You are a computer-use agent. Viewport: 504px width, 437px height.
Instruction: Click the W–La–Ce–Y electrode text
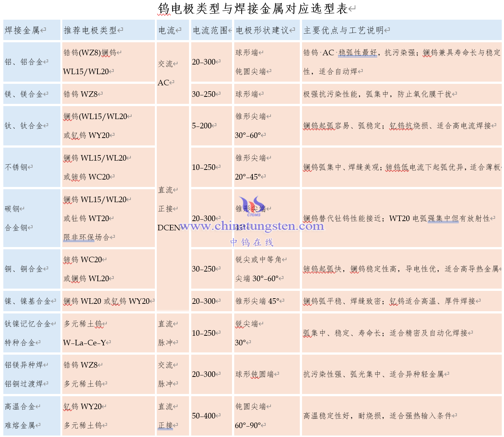click(84, 343)
